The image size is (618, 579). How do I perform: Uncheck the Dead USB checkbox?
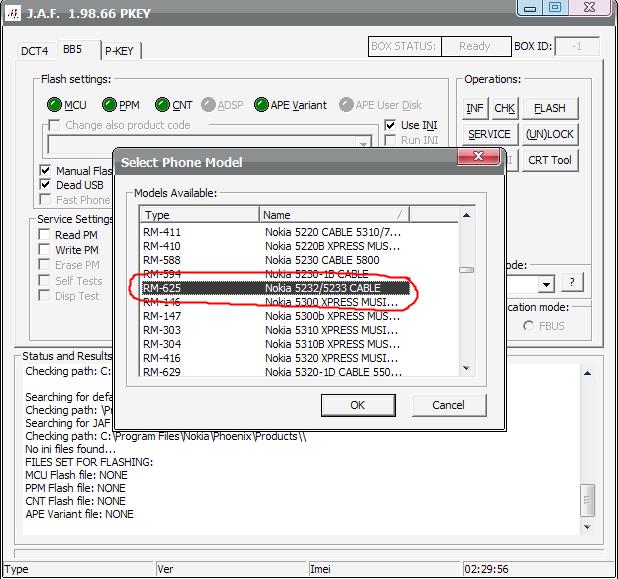[x=45, y=184]
